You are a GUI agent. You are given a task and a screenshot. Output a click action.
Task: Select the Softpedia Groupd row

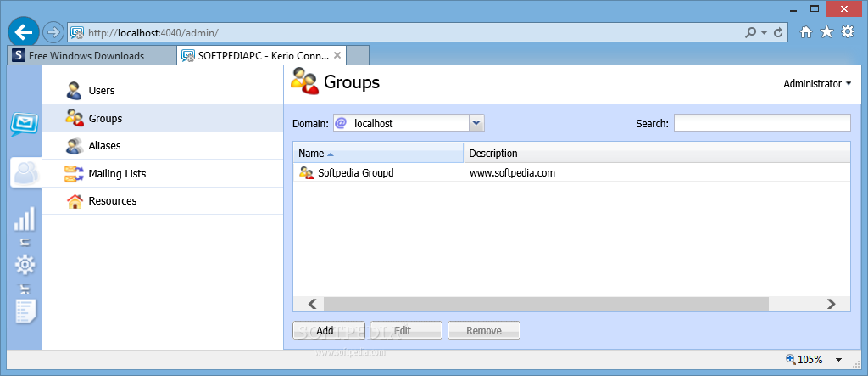coord(571,172)
